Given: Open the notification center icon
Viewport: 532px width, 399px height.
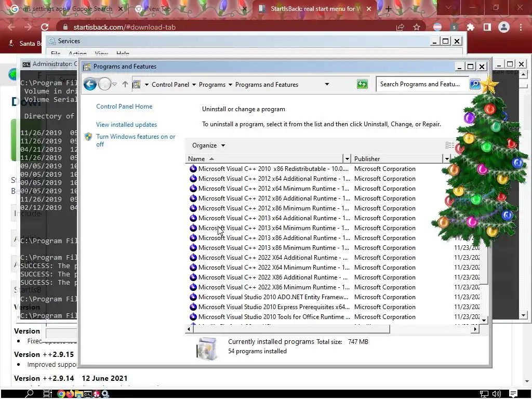Looking at the screenshot, I should (513, 394).
